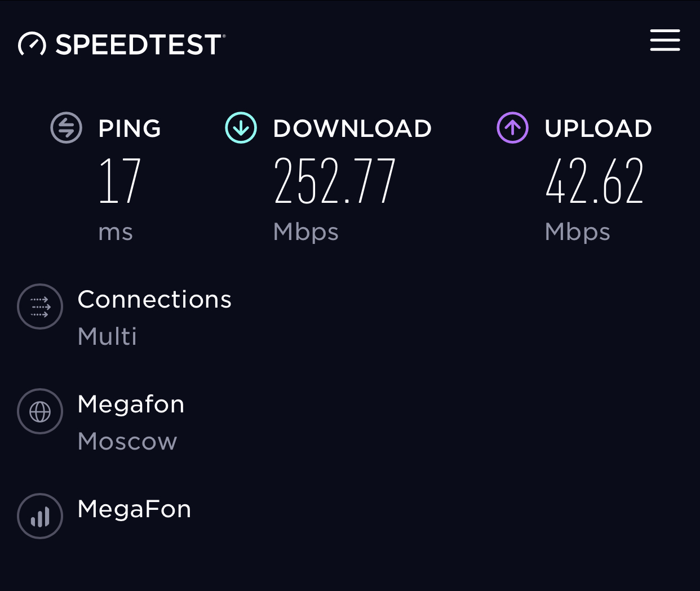Viewport: 700px width, 591px height.
Task: Click the signal bars provider icon
Action: [x=40, y=516]
